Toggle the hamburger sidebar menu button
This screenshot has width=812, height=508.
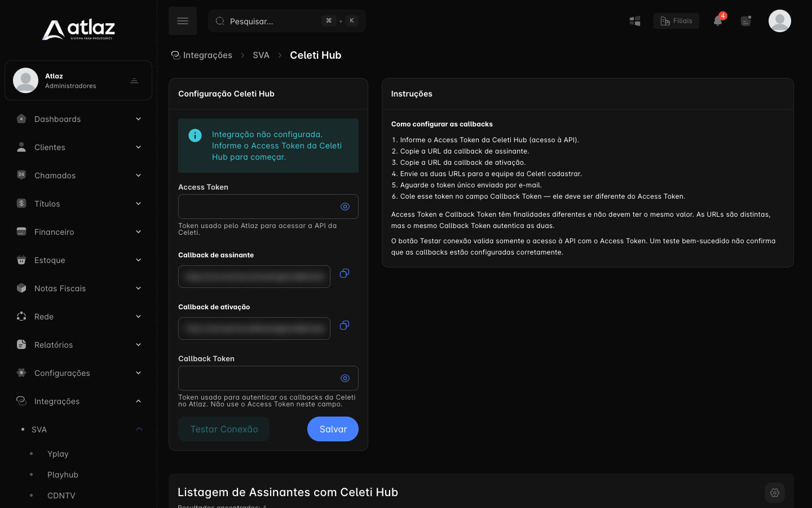point(183,21)
